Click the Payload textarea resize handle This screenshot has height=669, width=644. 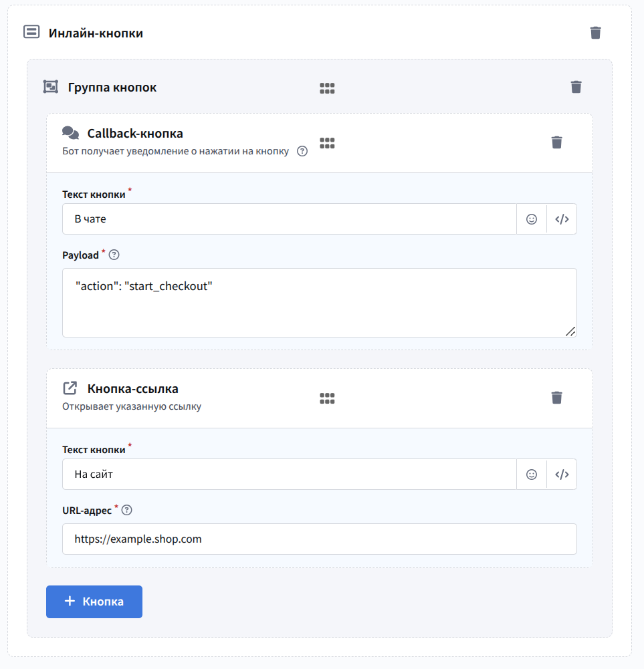(x=570, y=331)
